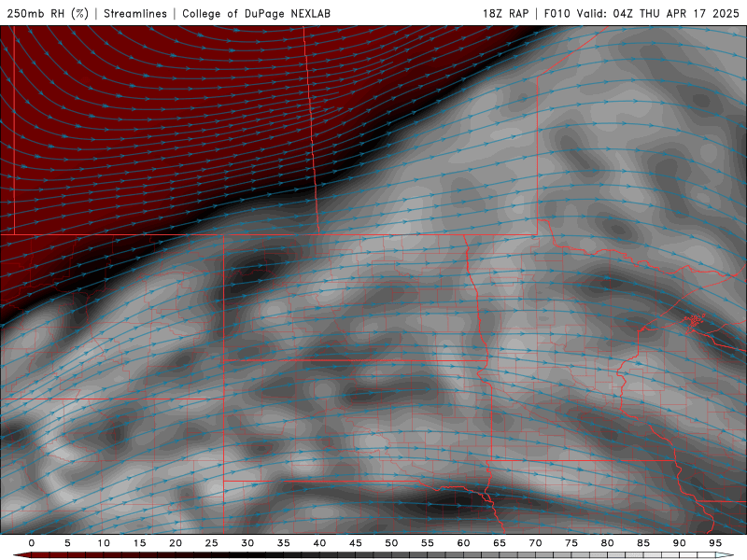
Task: Click the "55" label on color scale
Action: pos(428,543)
